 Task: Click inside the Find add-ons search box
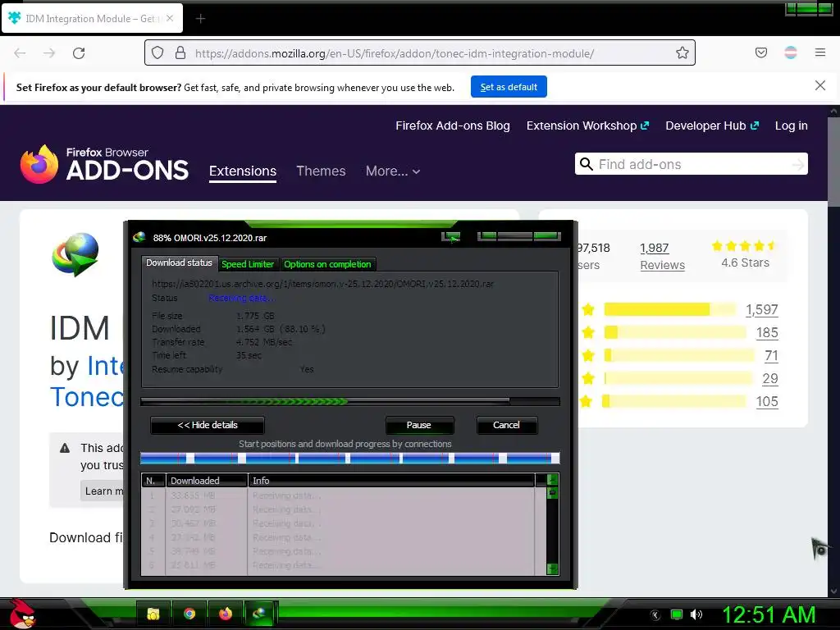pos(691,164)
